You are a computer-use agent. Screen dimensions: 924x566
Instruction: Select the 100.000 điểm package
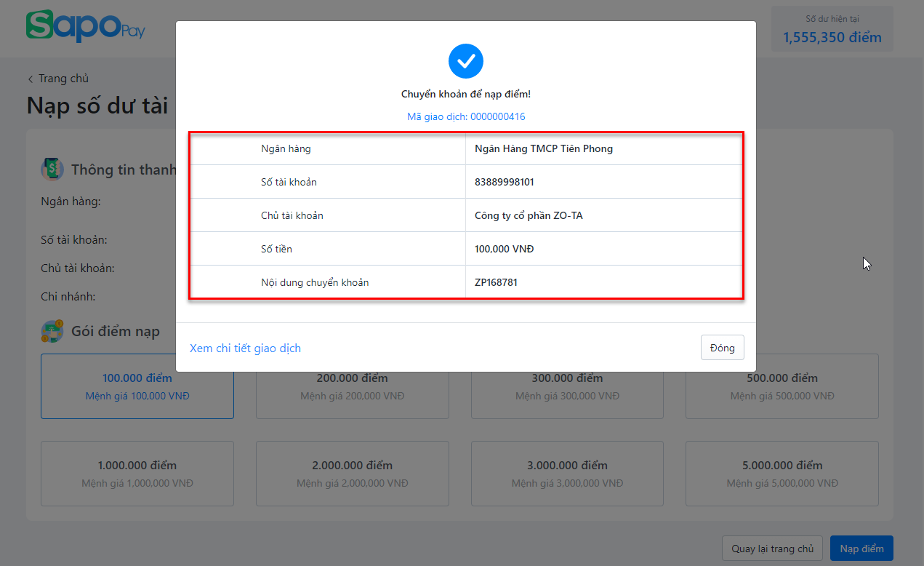pos(137,386)
